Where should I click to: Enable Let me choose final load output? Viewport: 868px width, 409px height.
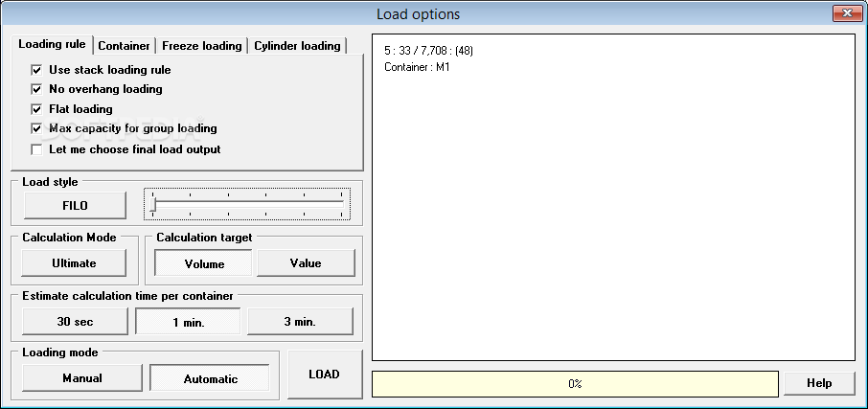tap(37, 149)
